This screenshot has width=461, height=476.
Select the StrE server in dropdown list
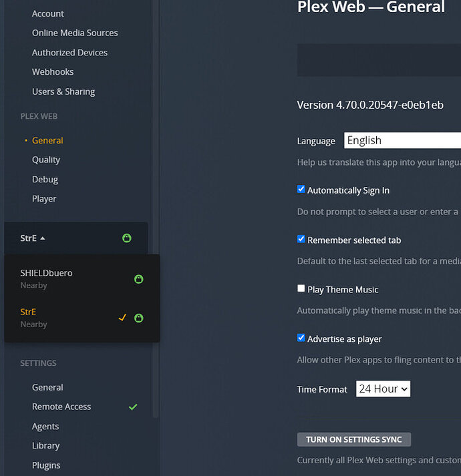[x=82, y=318]
